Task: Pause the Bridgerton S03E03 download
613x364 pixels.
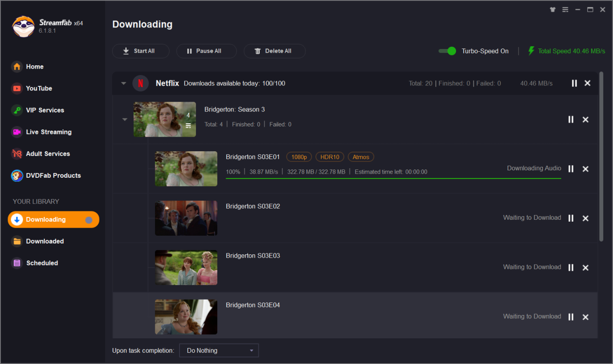Action: (x=570, y=268)
